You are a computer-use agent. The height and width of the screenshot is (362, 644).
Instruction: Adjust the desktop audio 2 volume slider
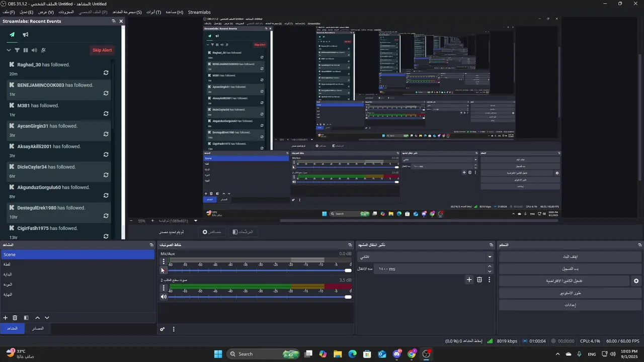260,297
